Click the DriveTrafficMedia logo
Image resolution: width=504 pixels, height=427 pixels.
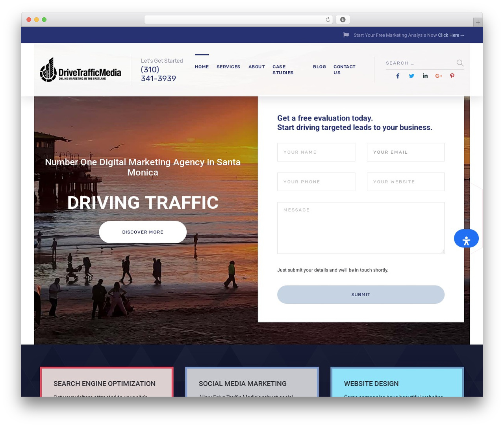80,70
